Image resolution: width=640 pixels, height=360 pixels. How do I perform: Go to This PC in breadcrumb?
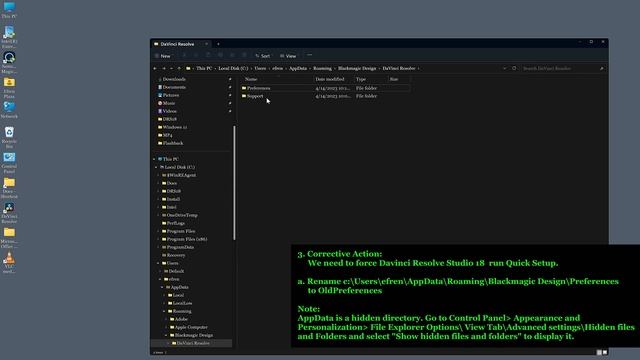click(x=204, y=69)
